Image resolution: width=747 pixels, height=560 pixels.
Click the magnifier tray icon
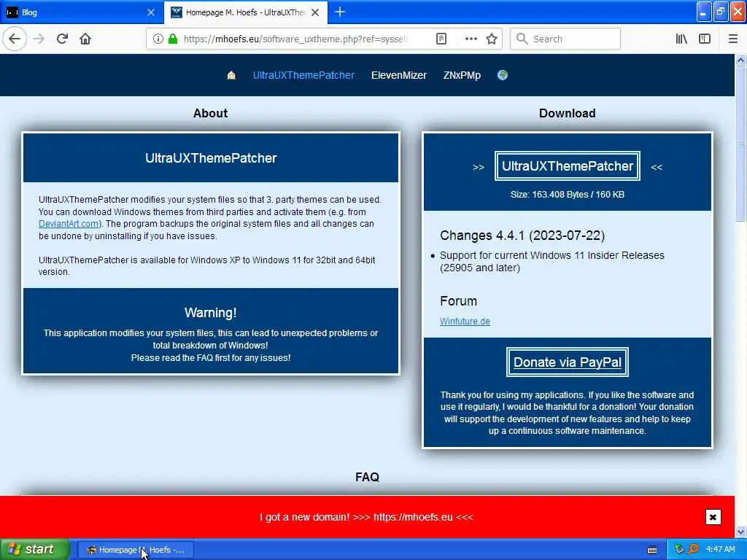click(x=693, y=550)
